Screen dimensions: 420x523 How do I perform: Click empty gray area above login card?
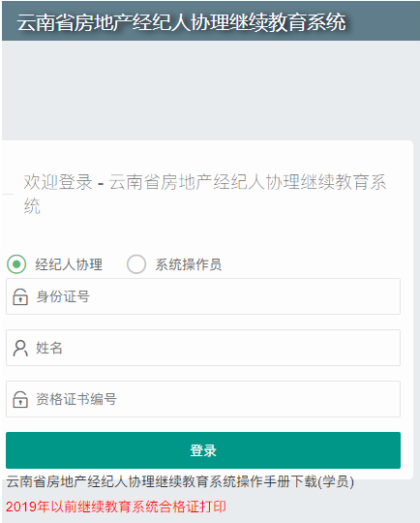pos(210,90)
